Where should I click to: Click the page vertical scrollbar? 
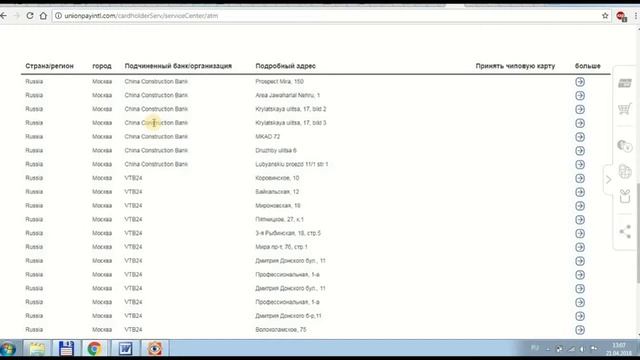[x=638, y=233]
